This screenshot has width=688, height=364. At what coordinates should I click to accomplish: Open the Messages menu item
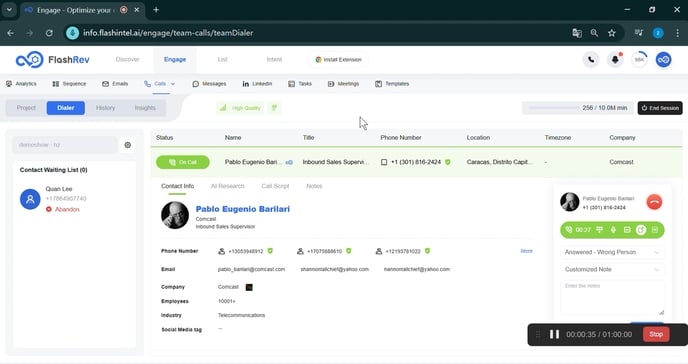(209, 84)
